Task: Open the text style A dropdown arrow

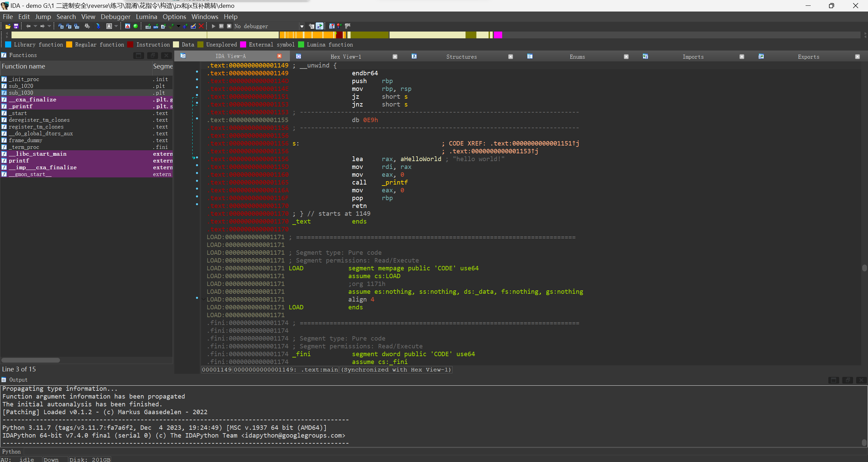Action: point(116,26)
